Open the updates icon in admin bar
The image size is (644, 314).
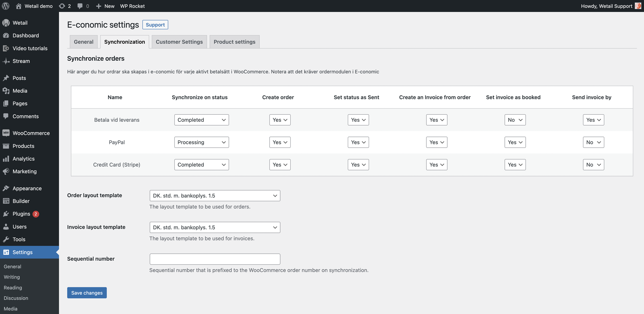[62, 6]
